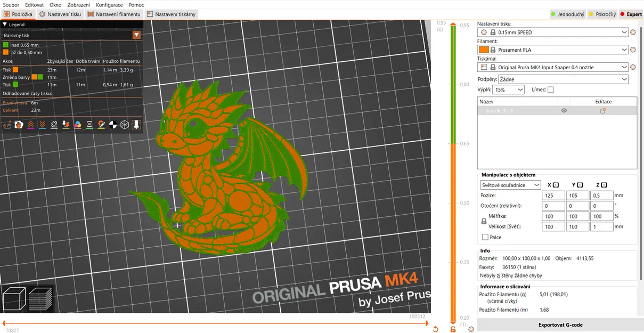
Task: Open the Soubor menu
Action: click(x=11, y=5)
